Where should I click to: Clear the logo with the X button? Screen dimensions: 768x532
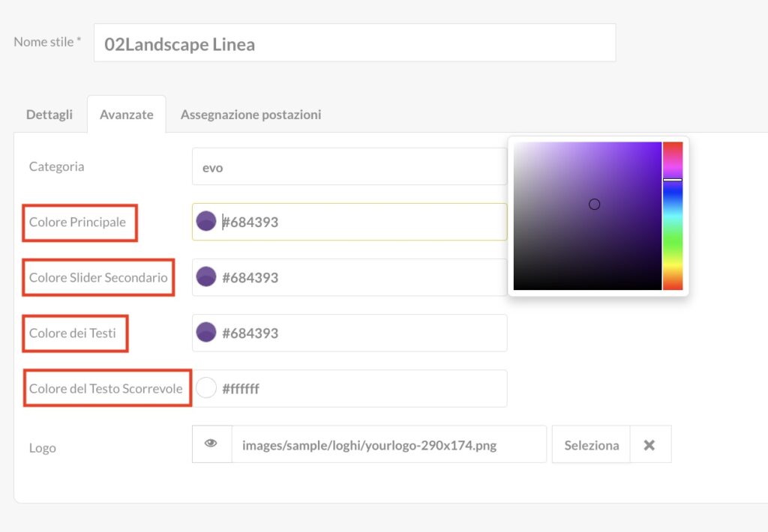[649, 444]
